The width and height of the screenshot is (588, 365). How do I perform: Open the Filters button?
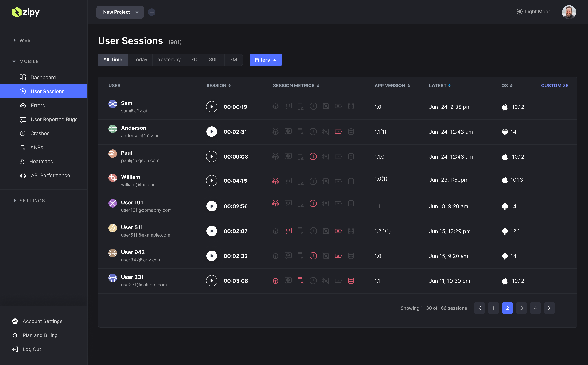click(x=265, y=60)
